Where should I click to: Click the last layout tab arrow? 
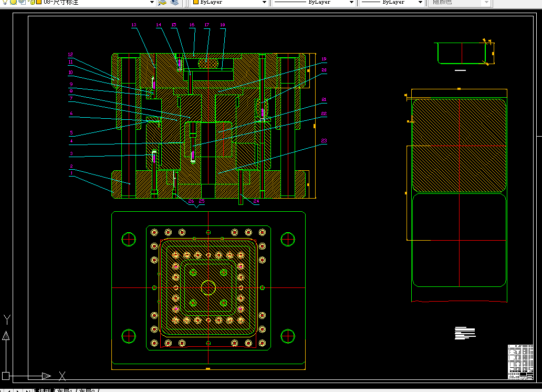[27, 390]
